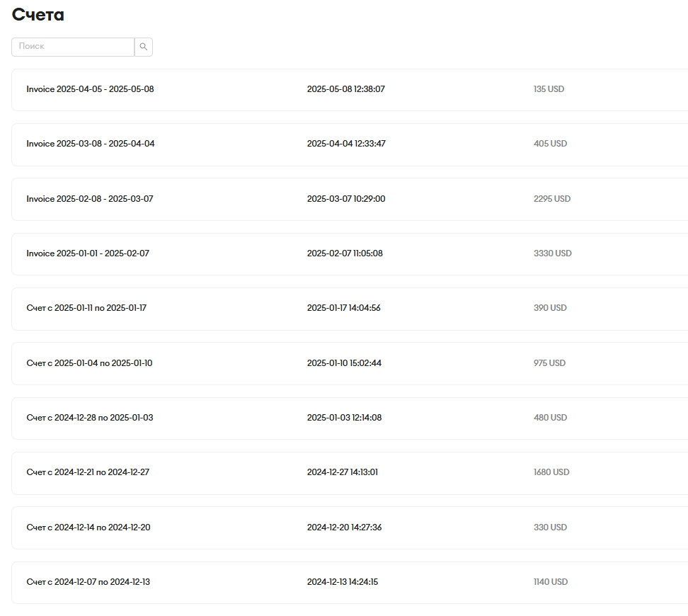Open Invoice 2025-01-01 - 2025-02-07

(88, 253)
